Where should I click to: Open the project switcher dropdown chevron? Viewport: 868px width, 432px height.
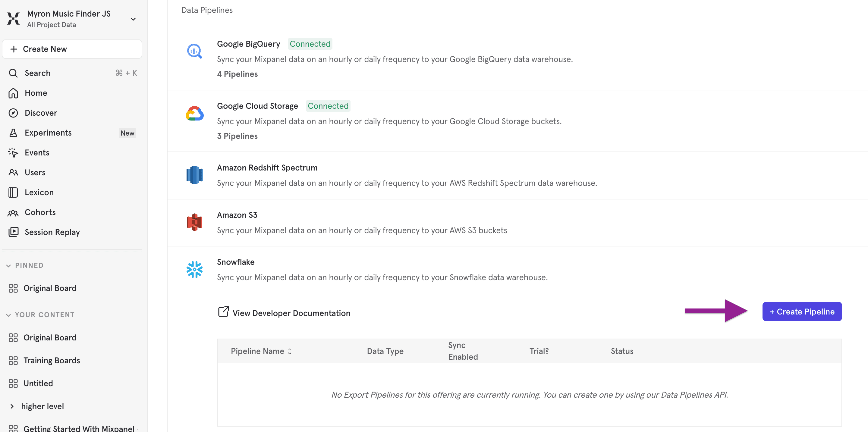(x=133, y=19)
